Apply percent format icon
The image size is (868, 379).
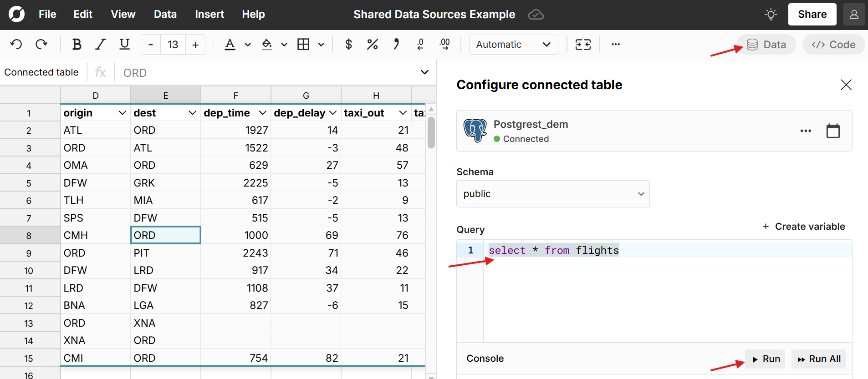pos(372,45)
